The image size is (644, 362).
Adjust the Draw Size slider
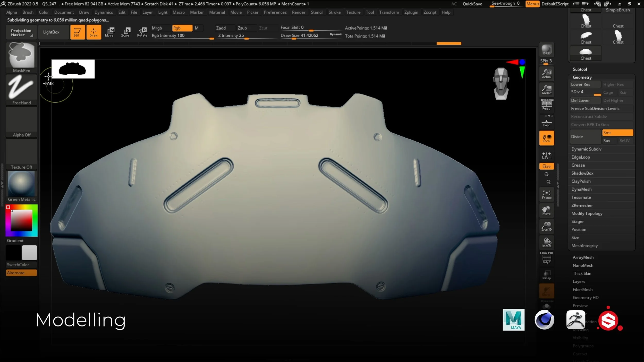coord(311,36)
